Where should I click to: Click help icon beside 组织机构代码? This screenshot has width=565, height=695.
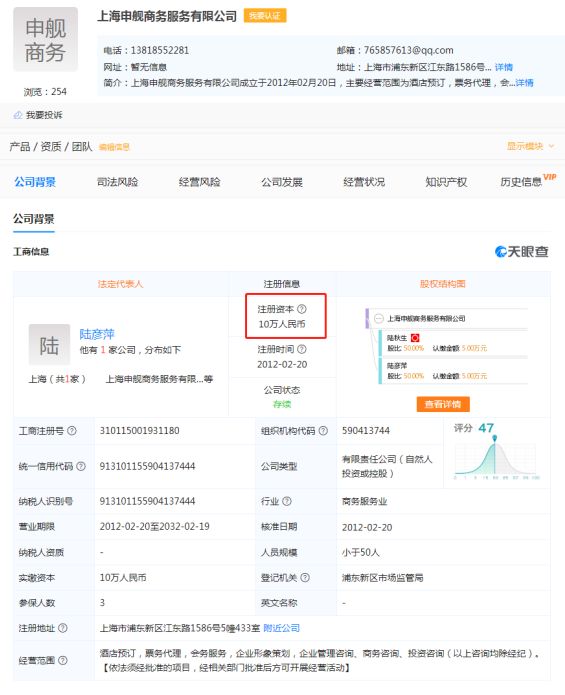click(x=323, y=430)
